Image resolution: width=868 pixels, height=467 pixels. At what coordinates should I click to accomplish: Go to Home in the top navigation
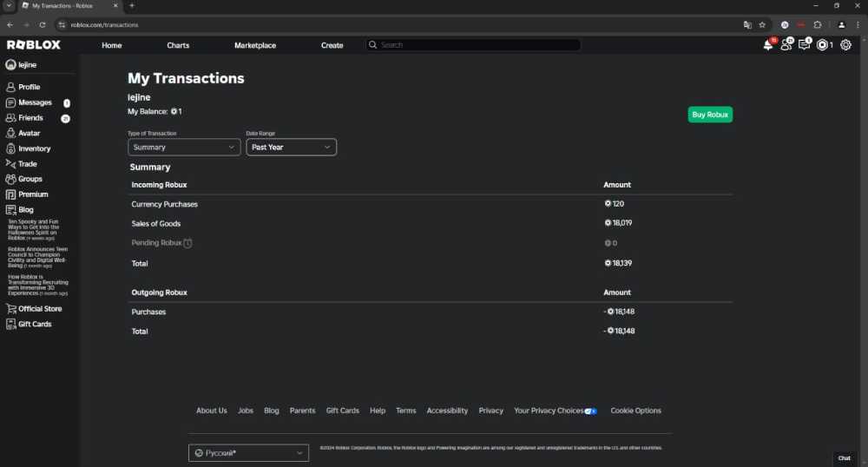pyautogui.click(x=112, y=45)
